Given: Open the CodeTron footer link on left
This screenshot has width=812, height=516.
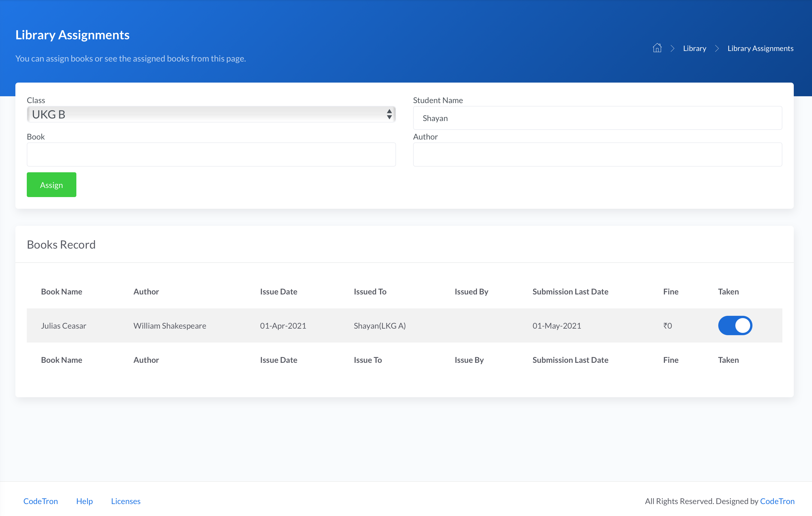Looking at the screenshot, I should tap(40, 501).
